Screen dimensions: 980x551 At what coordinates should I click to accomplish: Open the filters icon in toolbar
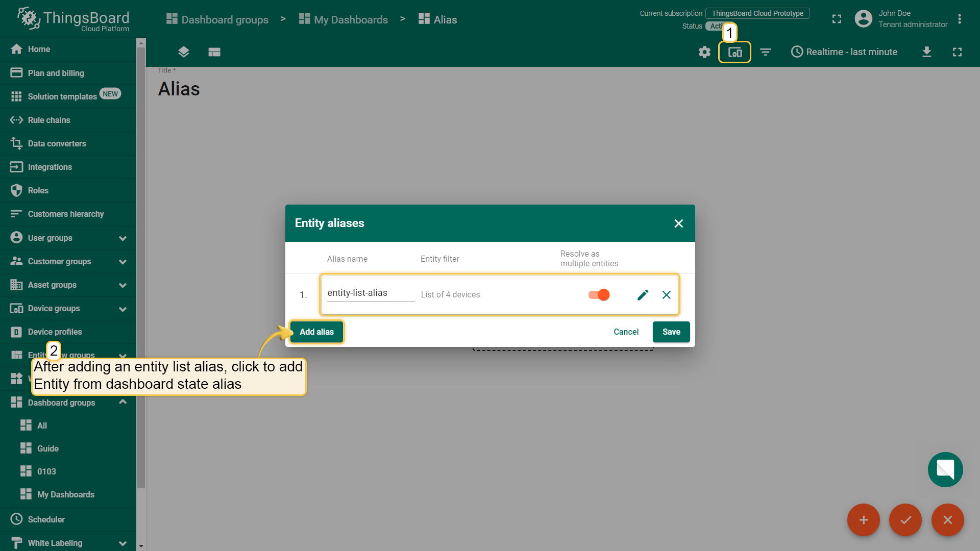coord(765,52)
